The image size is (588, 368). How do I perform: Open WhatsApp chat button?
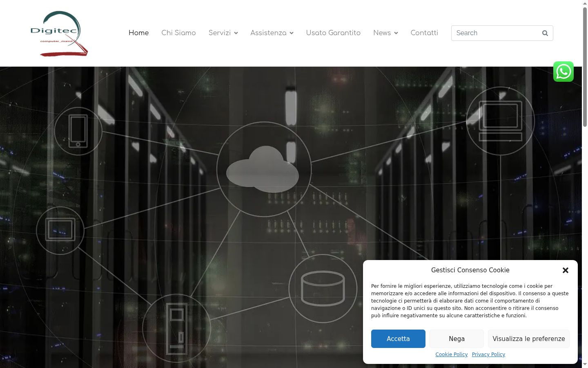coord(563,72)
